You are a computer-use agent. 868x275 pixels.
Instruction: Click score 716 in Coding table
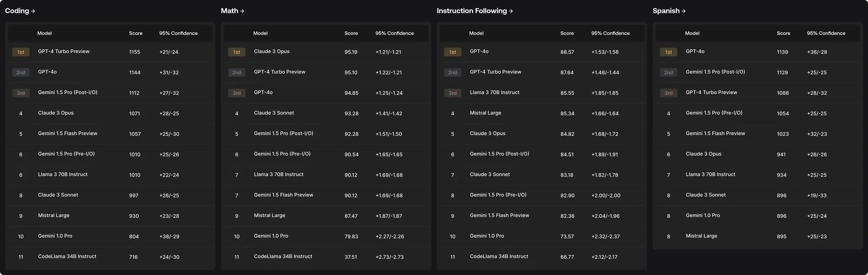(133, 257)
